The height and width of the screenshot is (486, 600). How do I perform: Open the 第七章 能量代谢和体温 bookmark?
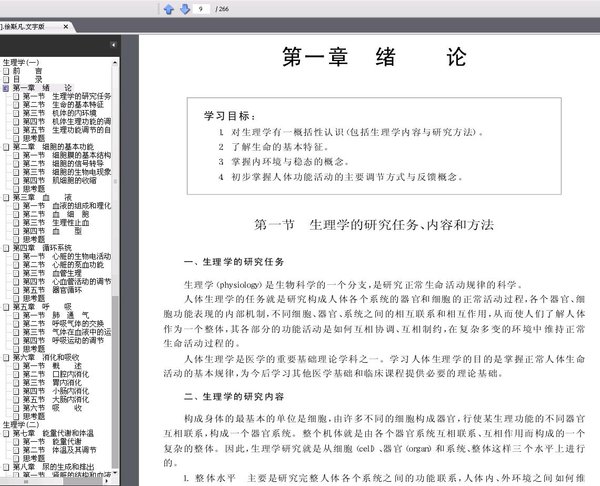coord(53,433)
